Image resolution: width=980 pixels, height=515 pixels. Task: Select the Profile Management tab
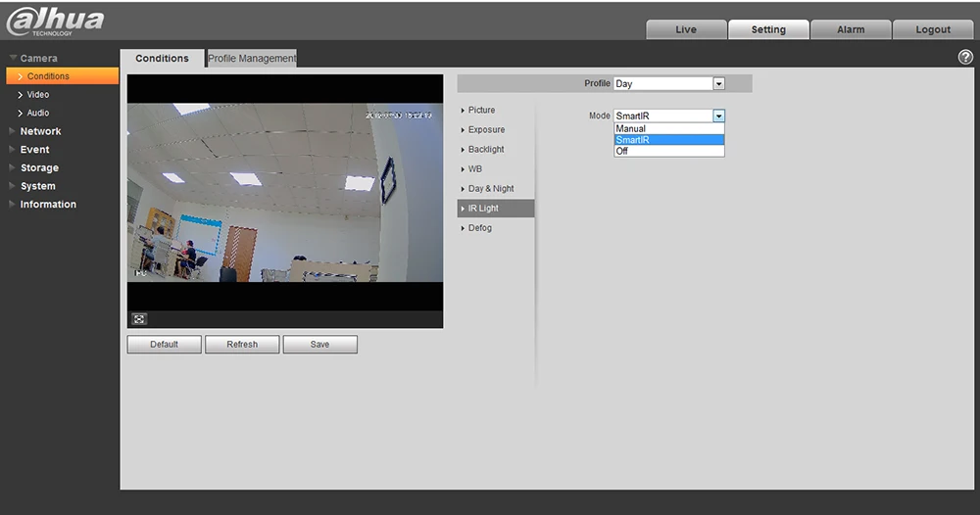(252, 58)
